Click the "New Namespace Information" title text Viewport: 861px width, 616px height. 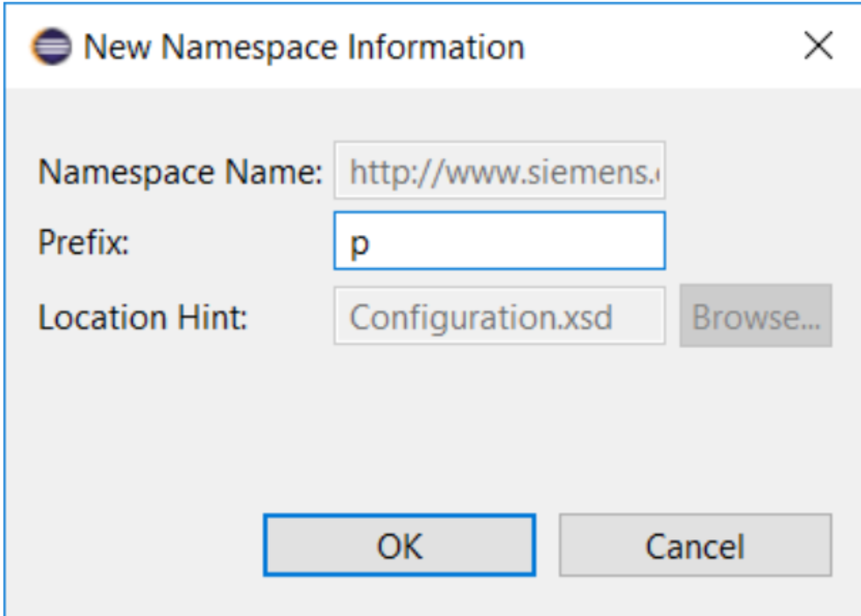point(304,47)
